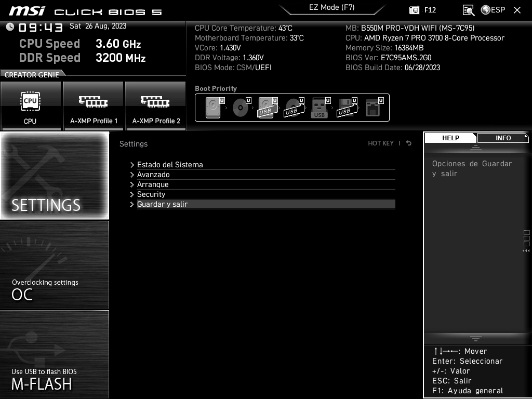This screenshot has height=399, width=532.
Task: Expand the Security submenu arrow
Action: click(132, 194)
